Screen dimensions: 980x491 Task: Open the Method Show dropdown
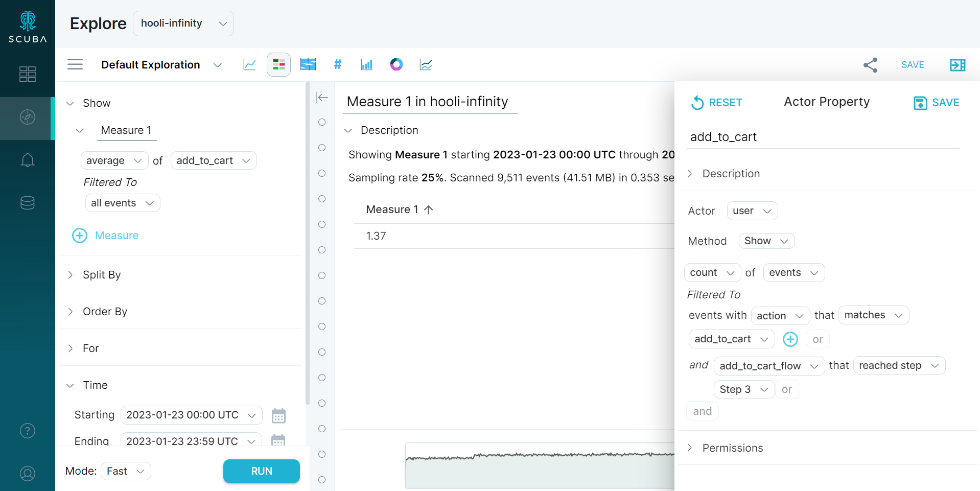766,241
